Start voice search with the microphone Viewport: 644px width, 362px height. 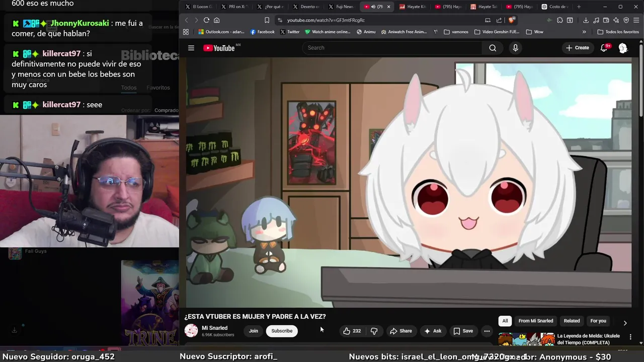coord(515,48)
